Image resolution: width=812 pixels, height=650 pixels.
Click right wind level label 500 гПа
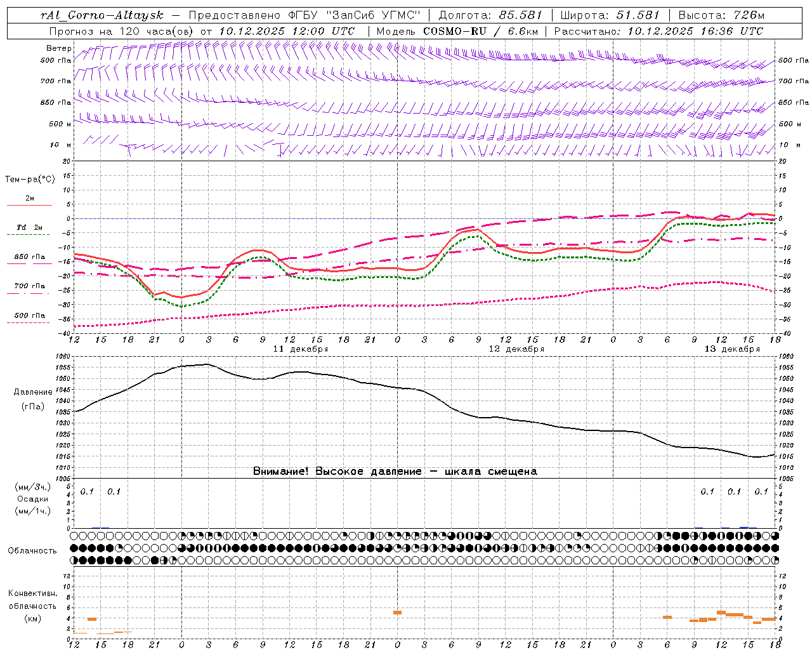(794, 60)
